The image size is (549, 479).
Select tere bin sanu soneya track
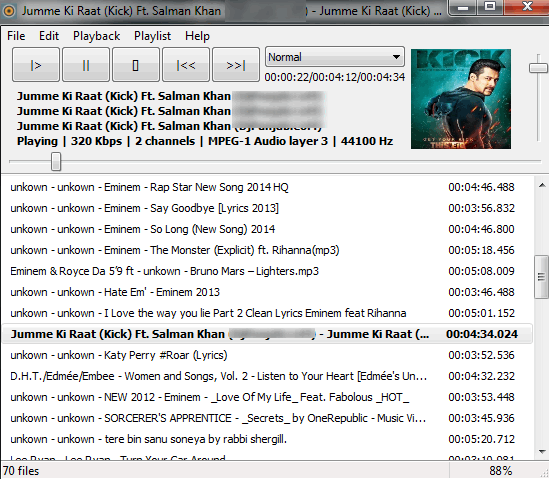point(267,439)
